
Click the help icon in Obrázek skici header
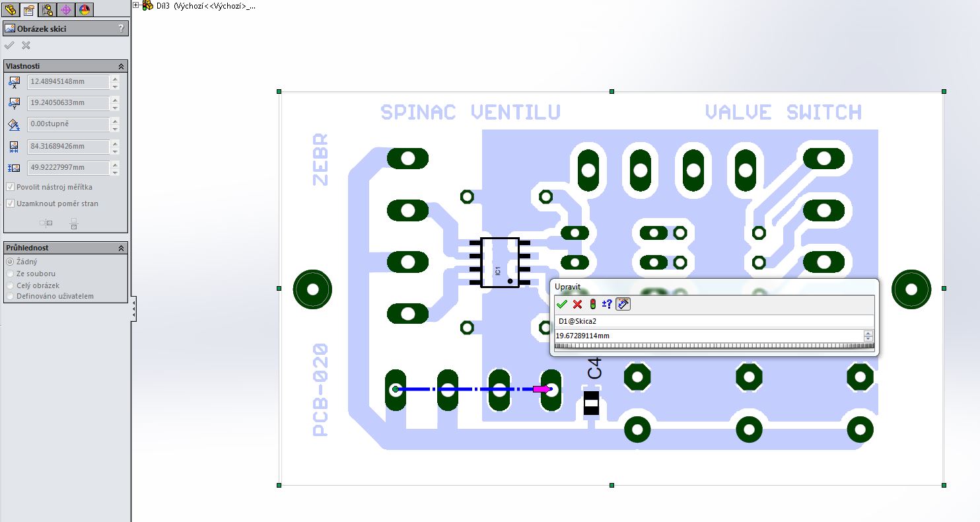[121, 28]
